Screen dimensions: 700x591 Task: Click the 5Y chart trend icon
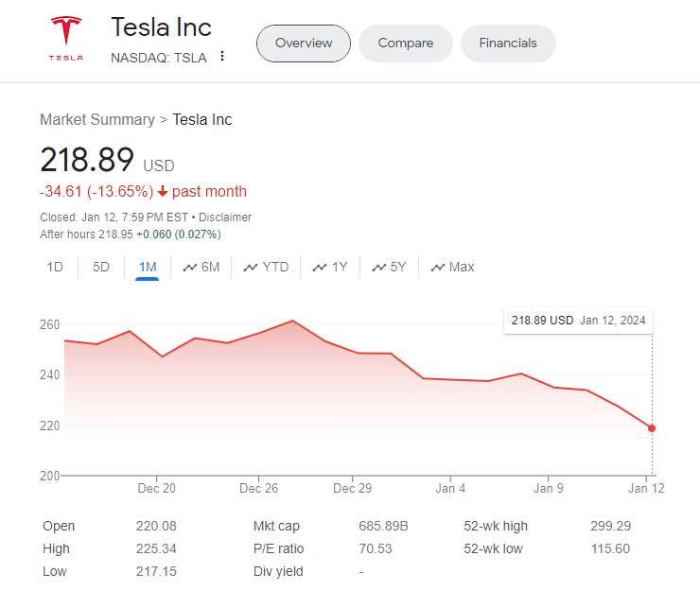(379, 268)
